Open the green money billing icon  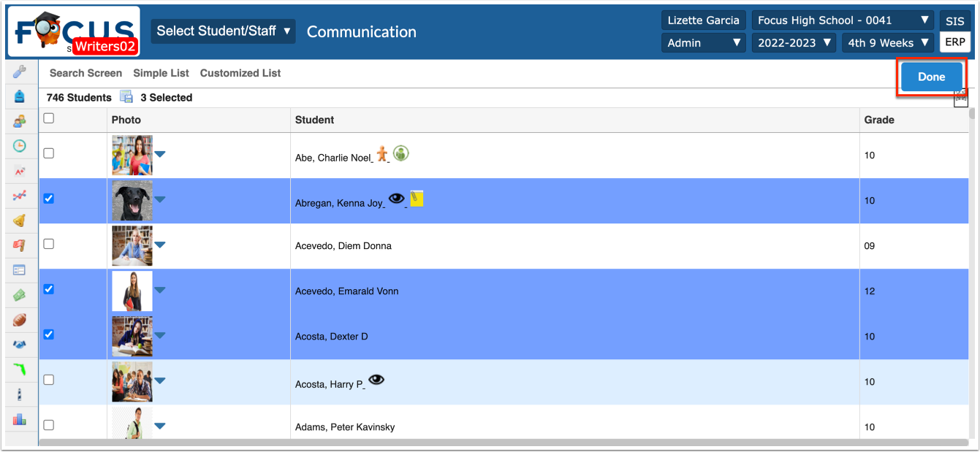point(20,295)
